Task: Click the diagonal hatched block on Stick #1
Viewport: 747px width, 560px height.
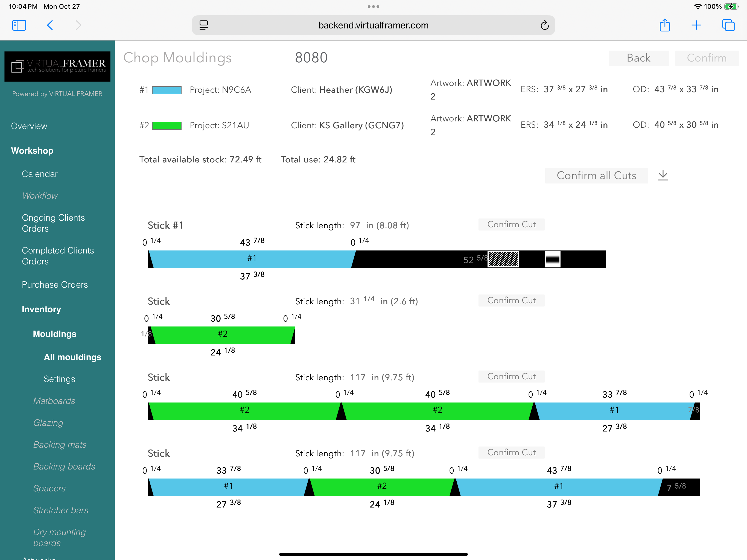Action: (503, 259)
